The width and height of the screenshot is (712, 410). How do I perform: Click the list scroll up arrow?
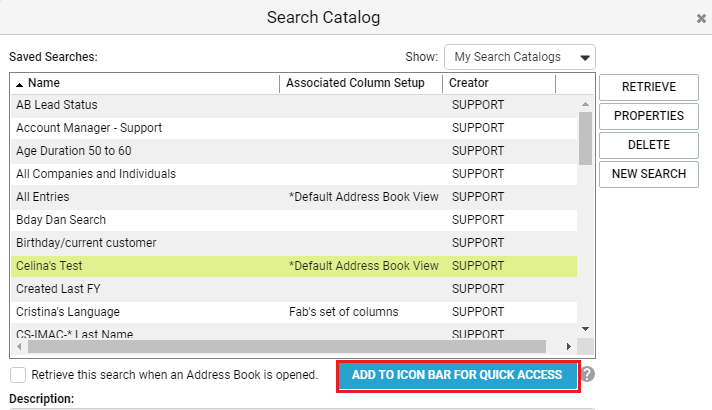coord(585,104)
